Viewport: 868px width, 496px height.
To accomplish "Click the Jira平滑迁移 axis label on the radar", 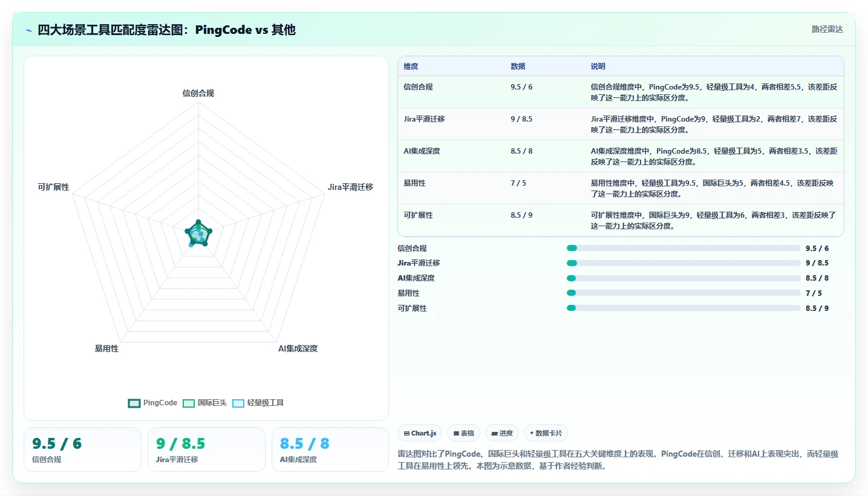I will tap(350, 187).
